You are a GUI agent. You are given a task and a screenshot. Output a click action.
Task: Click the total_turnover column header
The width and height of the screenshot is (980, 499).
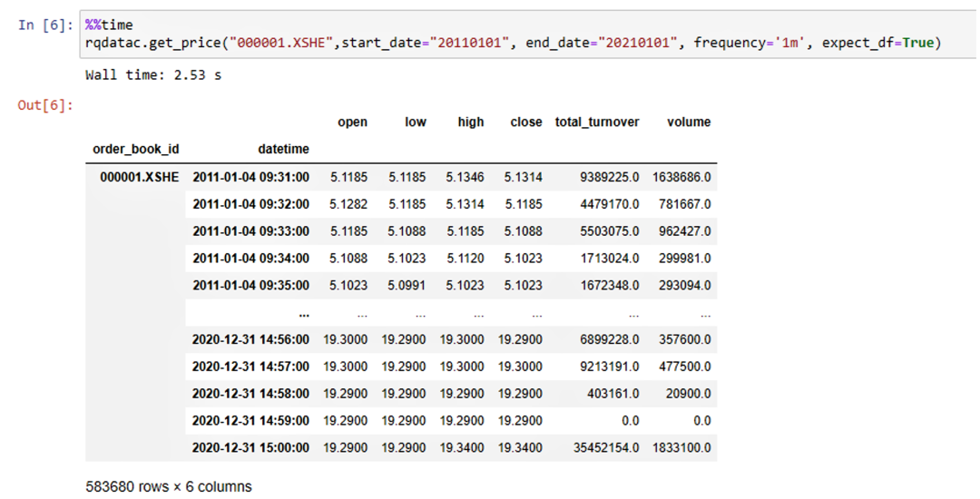tap(597, 122)
